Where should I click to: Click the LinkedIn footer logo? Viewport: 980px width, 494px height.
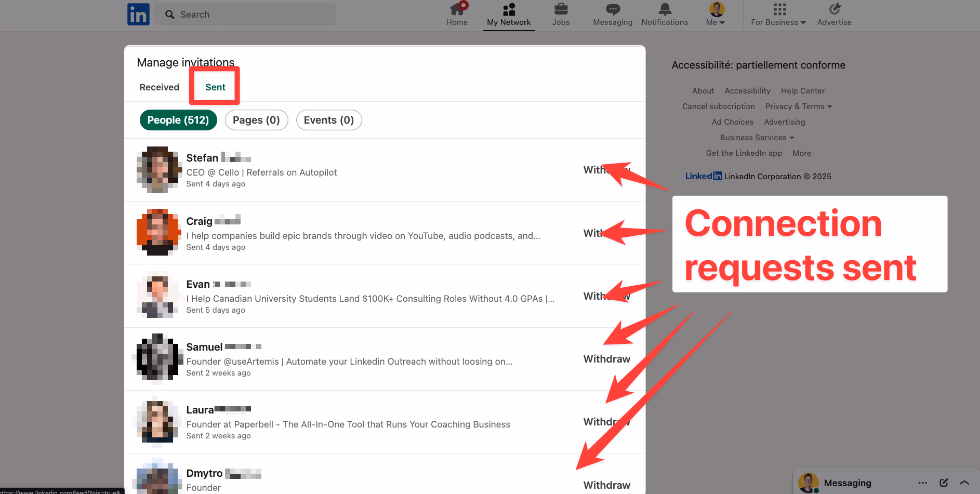[x=704, y=176]
